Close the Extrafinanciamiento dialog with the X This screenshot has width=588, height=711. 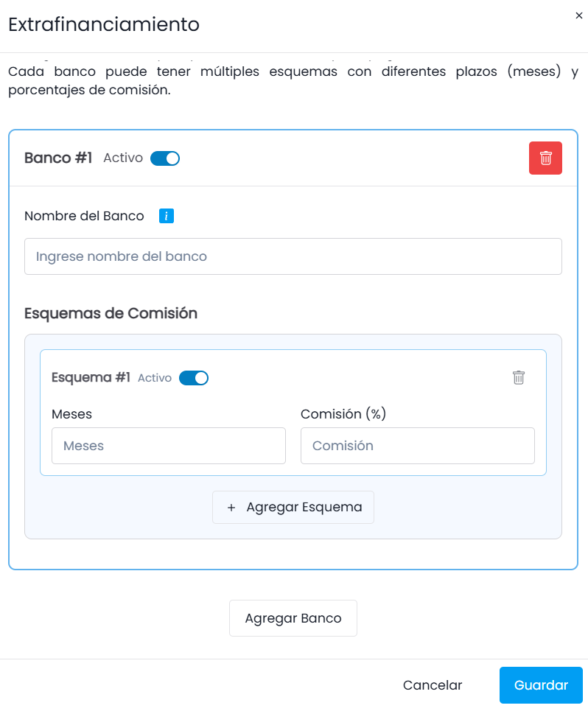(x=579, y=15)
